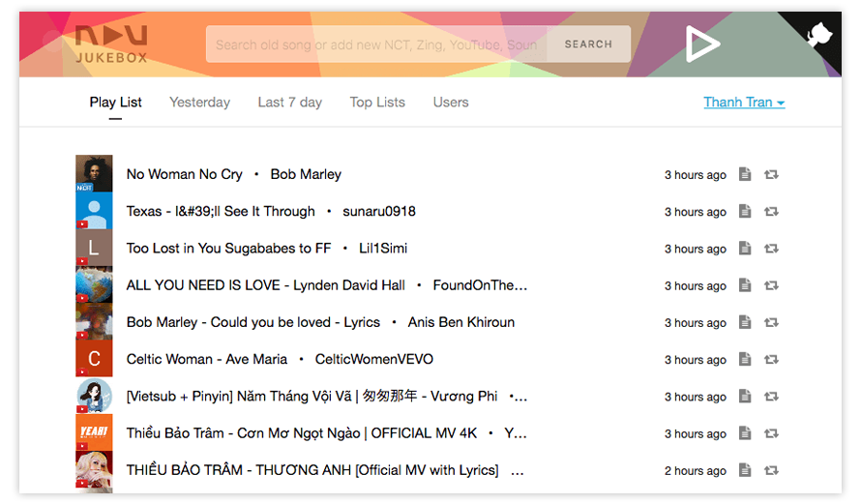Expand the Thanh Tran user dropdown
The height and width of the screenshot is (504, 861).
coord(744,103)
